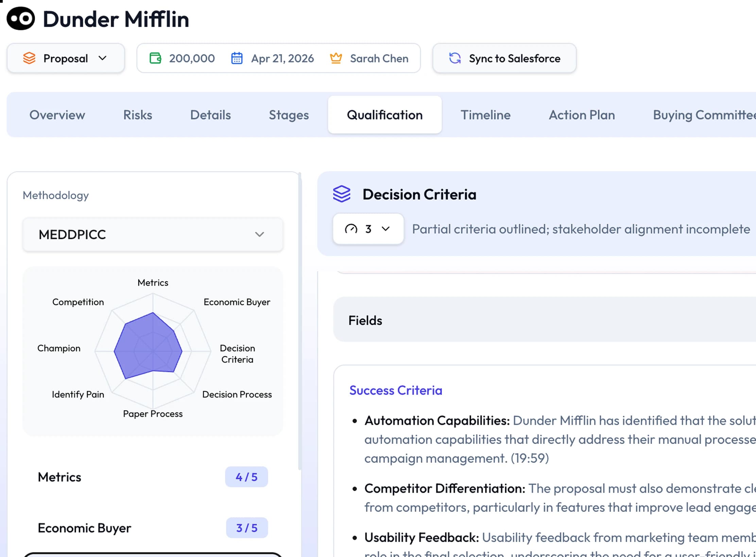Click the Fields section header
Image resolution: width=756 pixels, height=557 pixels.
[x=545, y=319]
